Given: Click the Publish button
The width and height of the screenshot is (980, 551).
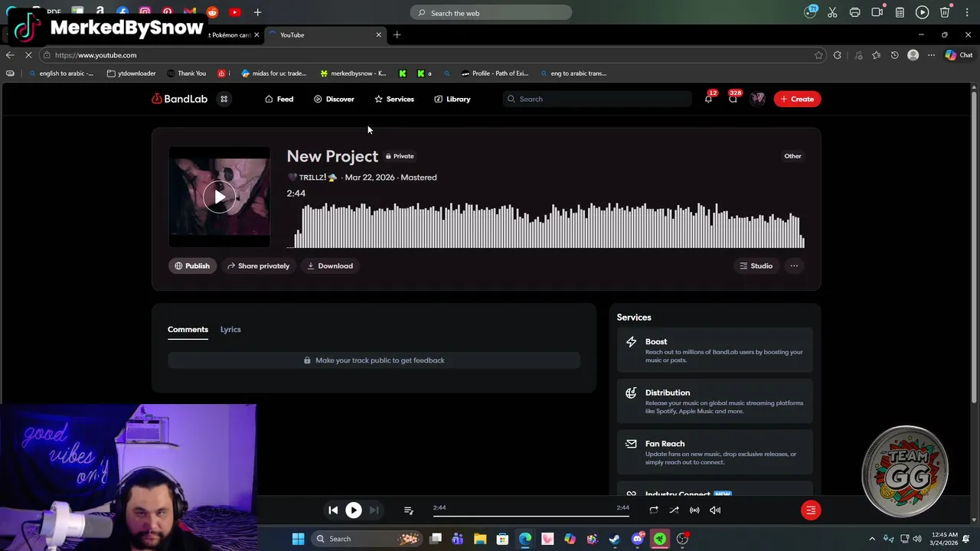Looking at the screenshot, I should [191, 266].
